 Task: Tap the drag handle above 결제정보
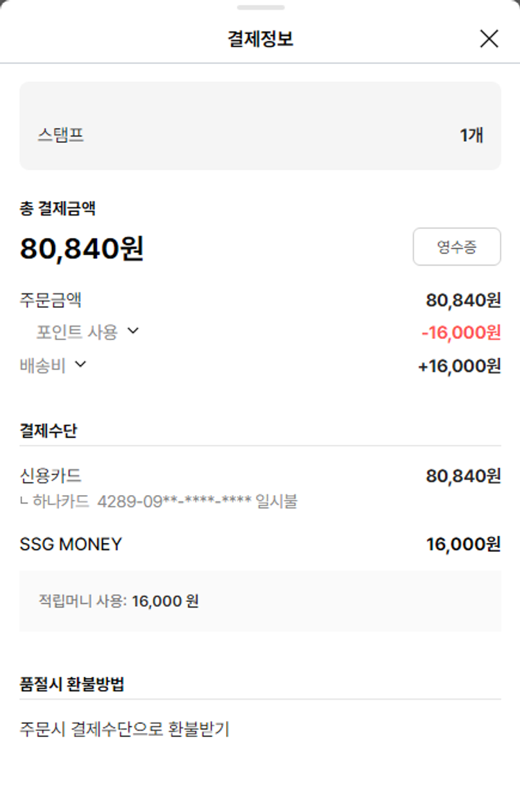[x=260, y=8]
